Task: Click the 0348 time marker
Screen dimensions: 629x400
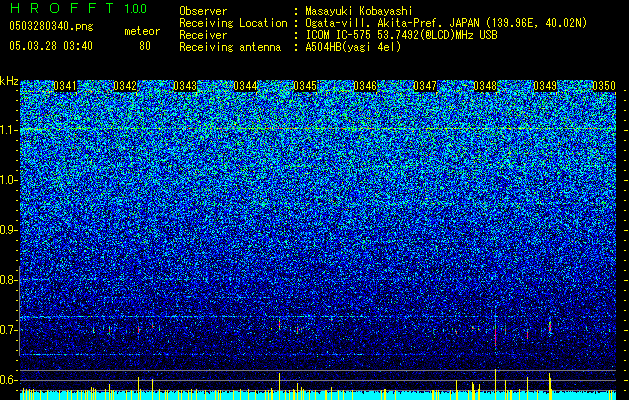Action: (x=485, y=86)
